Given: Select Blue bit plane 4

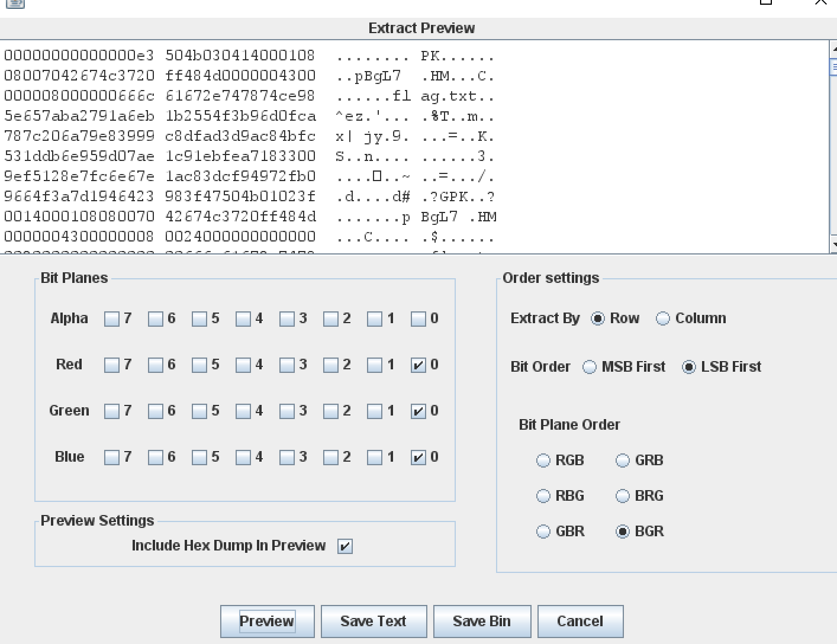Looking at the screenshot, I should (243, 458).
